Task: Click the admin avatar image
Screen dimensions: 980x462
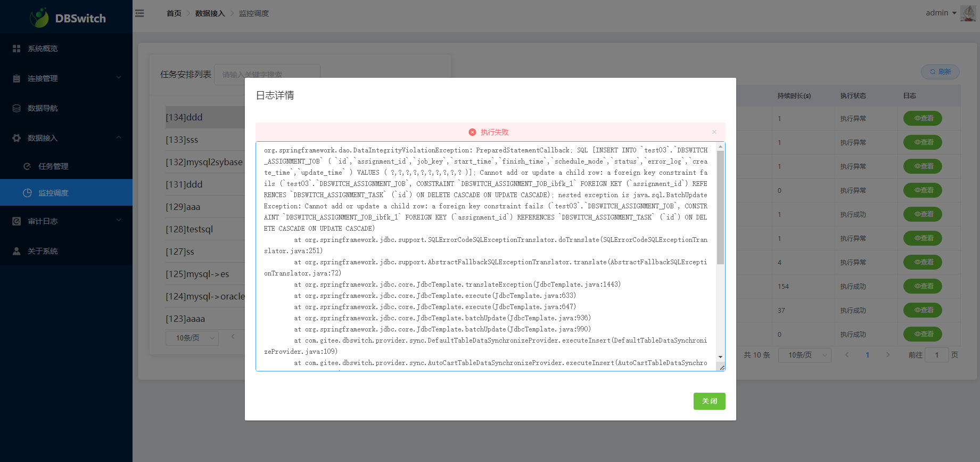Action: [967, 13]
